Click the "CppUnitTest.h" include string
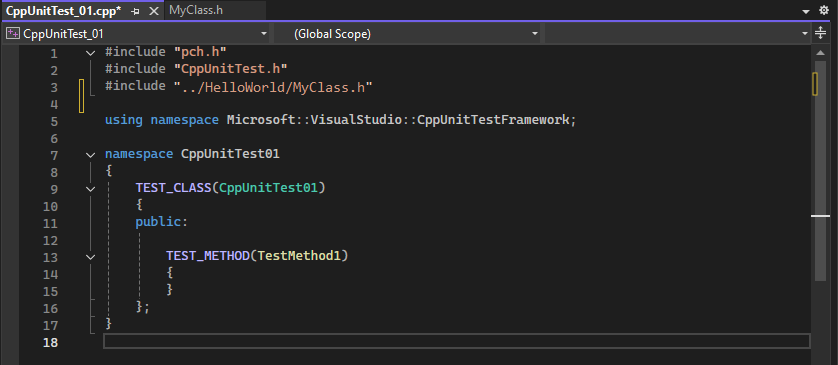Screen dimensions: 838x365 pyautogui.click(x=231, y=69)
